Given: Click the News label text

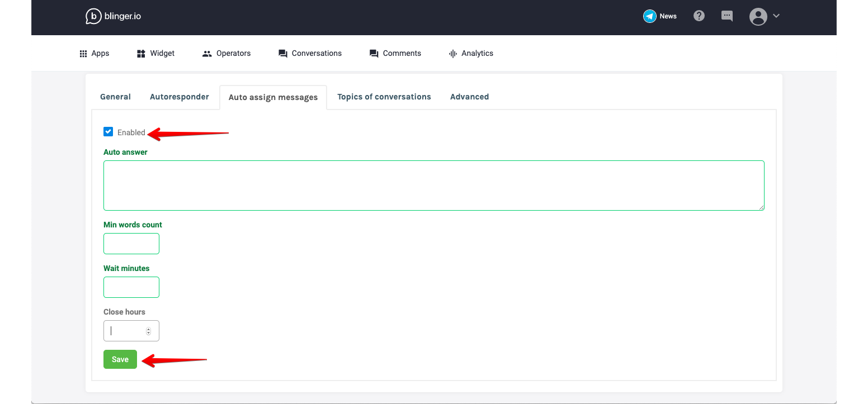Looking at the screenshot, I should click(668, 16).
